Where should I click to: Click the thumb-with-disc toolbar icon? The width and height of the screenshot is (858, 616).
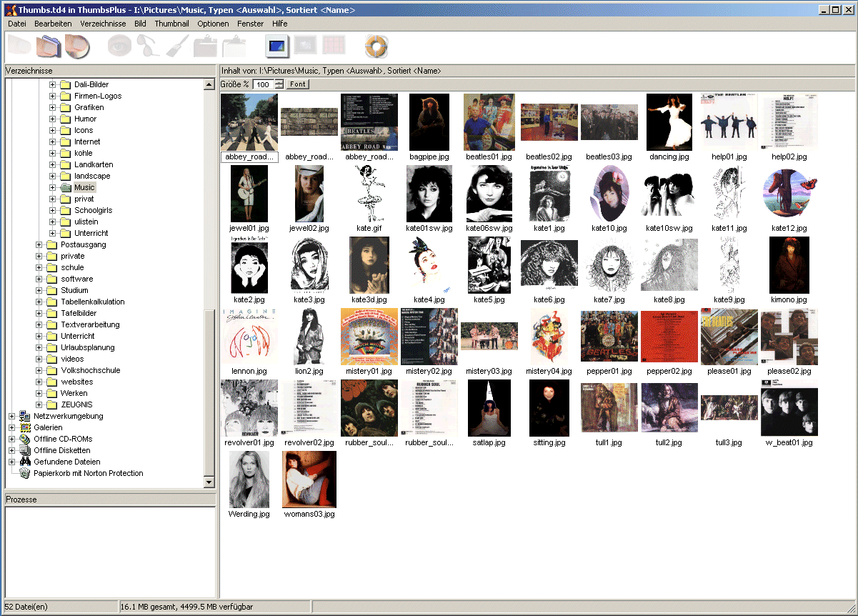point(77,46)
